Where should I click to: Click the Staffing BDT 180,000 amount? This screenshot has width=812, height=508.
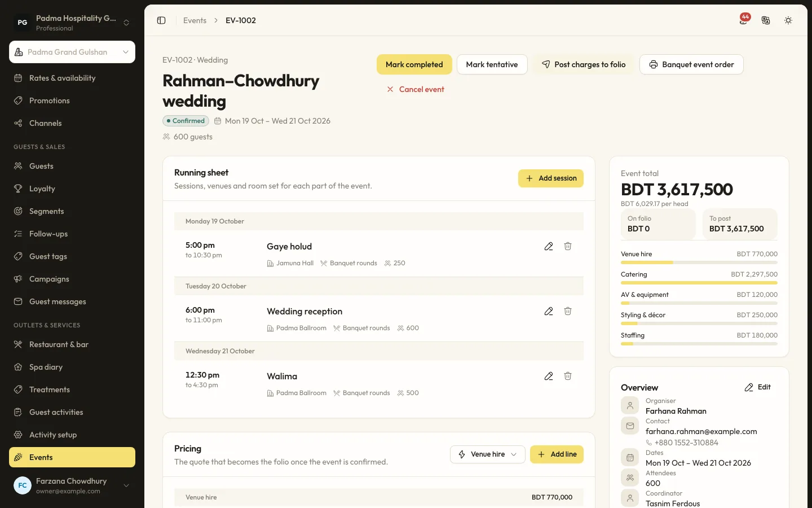pyautogui.click(x=757, y=335)
